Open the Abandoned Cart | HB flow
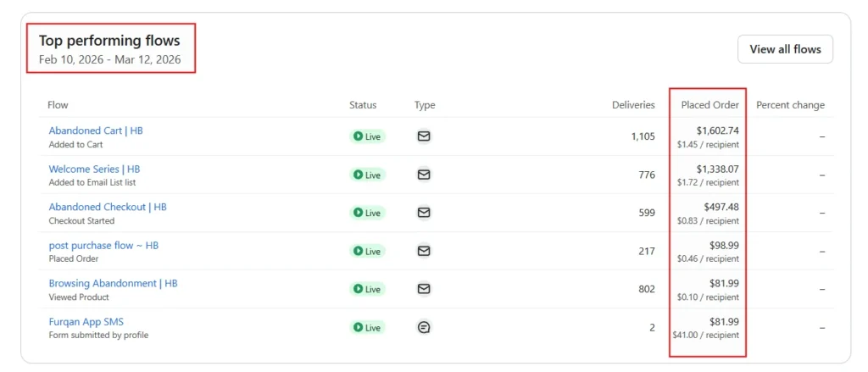Screen dimensions: 868x372 coord(96,131)
